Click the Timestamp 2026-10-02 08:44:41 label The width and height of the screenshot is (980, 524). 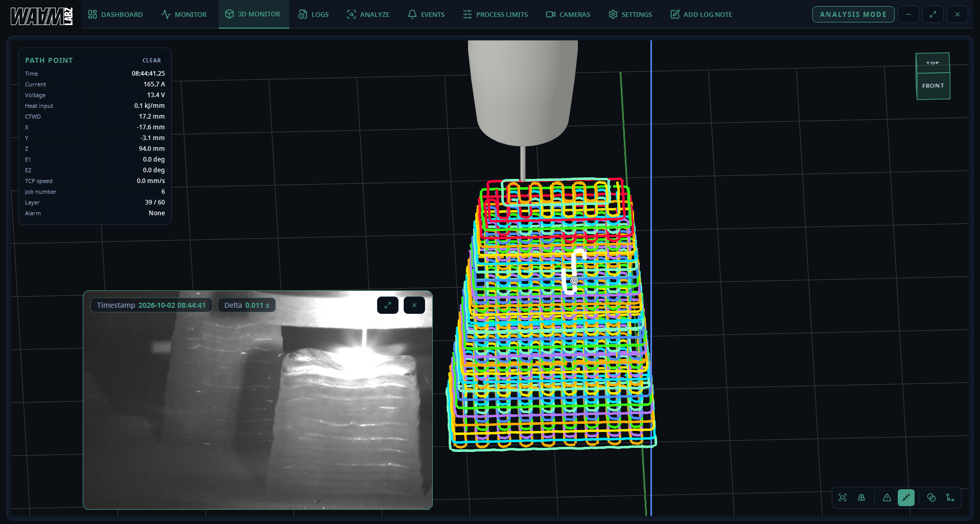click(x=151, y=305)
